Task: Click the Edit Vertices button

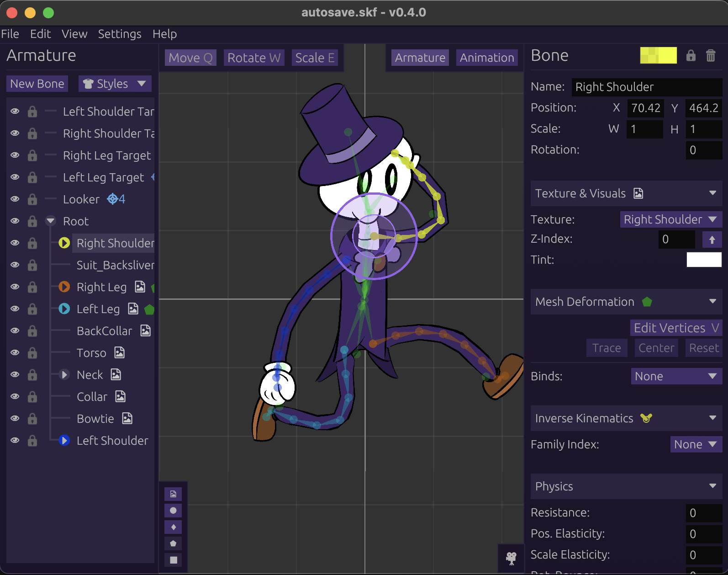Action: point(676,328)
